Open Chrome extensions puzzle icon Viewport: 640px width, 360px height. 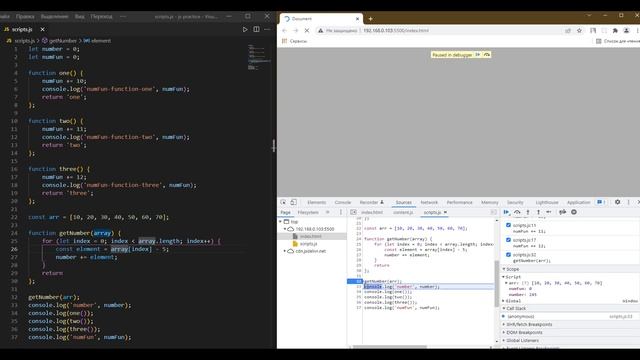[615, 31]
